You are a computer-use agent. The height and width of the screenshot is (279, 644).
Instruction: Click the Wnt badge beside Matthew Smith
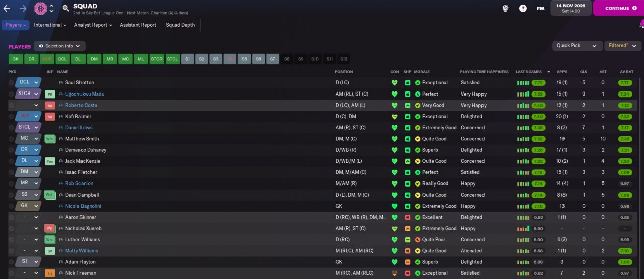pos(50,139)
